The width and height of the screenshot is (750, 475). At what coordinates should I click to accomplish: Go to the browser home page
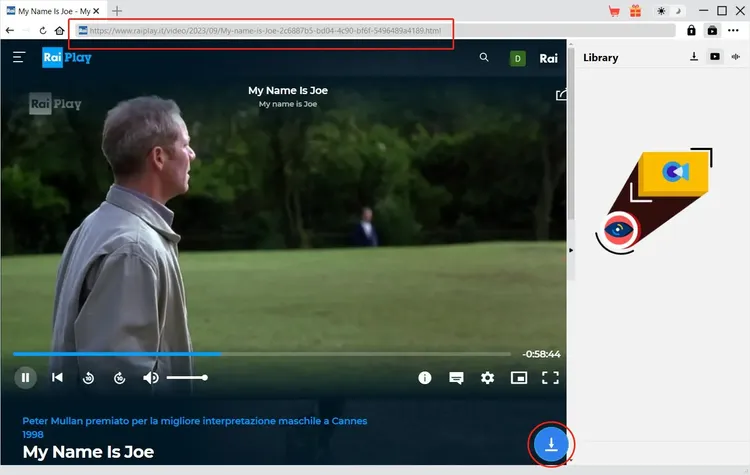click(x=60, y=30)
